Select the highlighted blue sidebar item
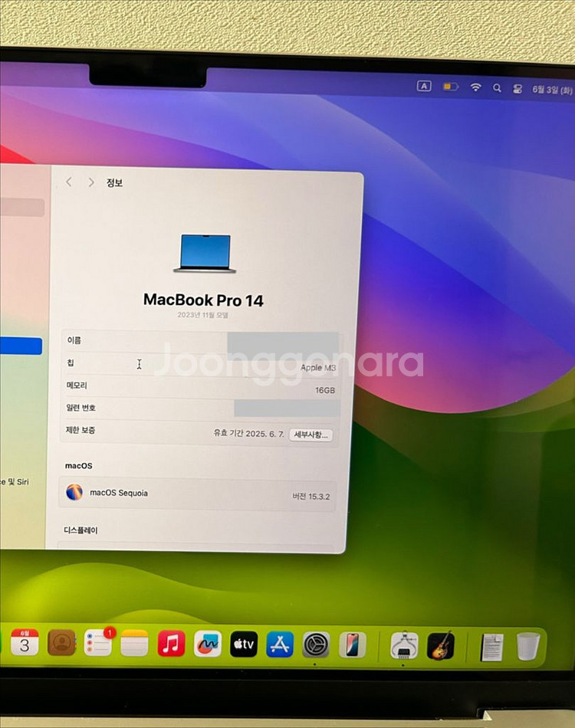The height and width of the screenshot is (728, 575). coord(21,346)
